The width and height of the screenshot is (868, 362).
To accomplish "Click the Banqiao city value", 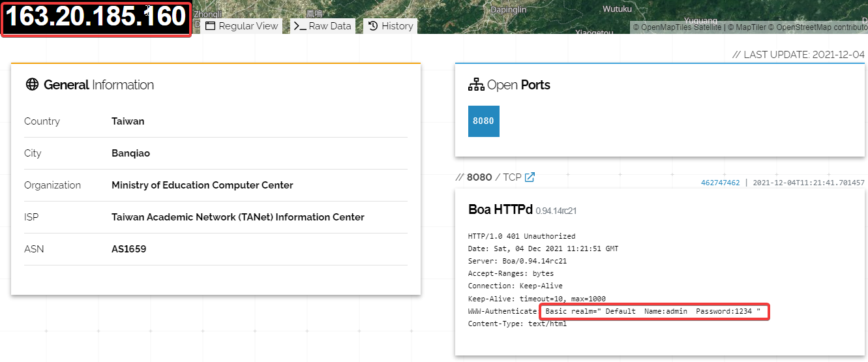I will (130, 153).
